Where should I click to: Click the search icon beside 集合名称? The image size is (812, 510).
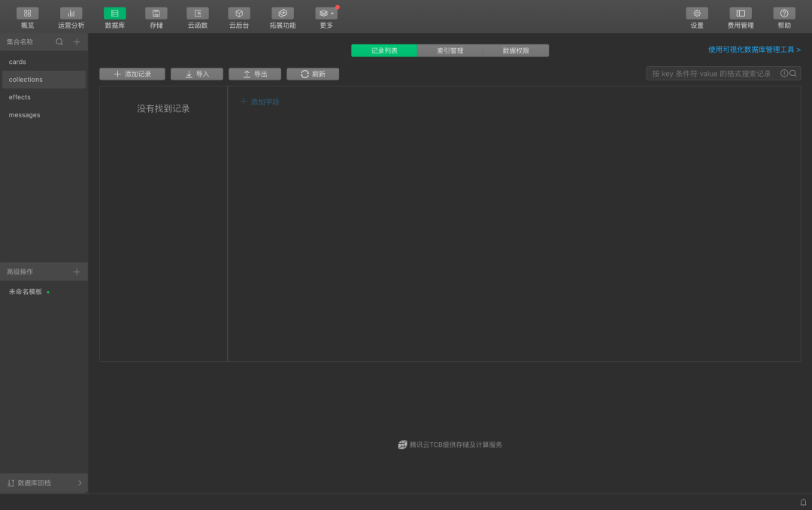point(59,42)
